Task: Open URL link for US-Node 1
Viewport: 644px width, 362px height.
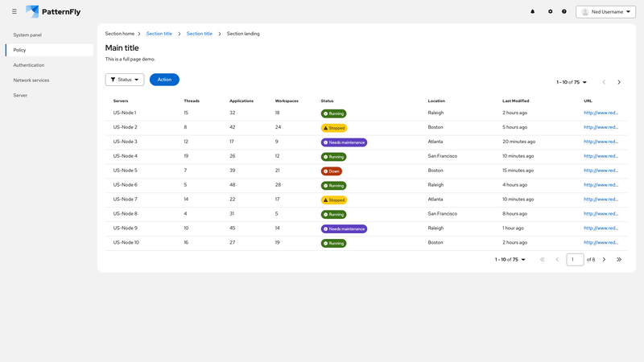Action: point(601,113)
